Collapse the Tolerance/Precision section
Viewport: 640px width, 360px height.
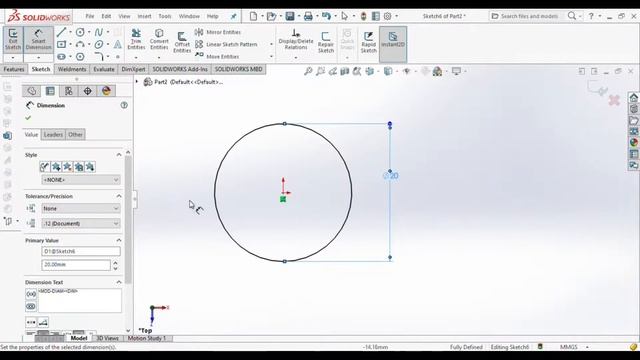pos(119,196)
